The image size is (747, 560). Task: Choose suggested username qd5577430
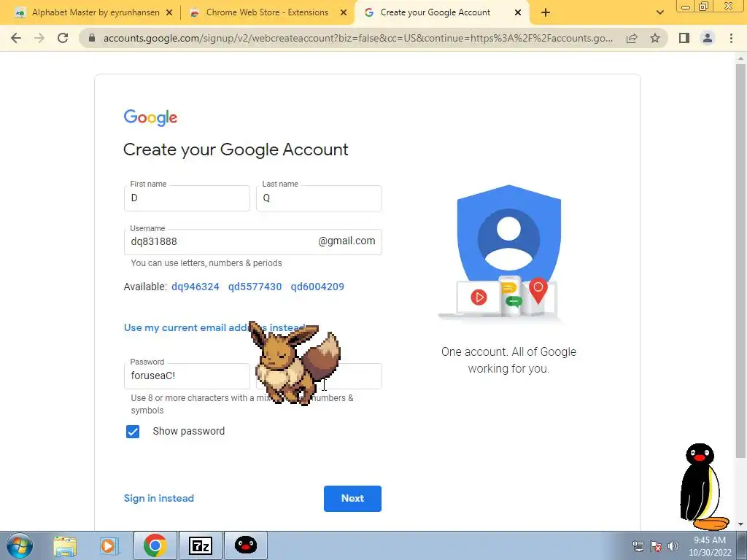tap(255, 287)
